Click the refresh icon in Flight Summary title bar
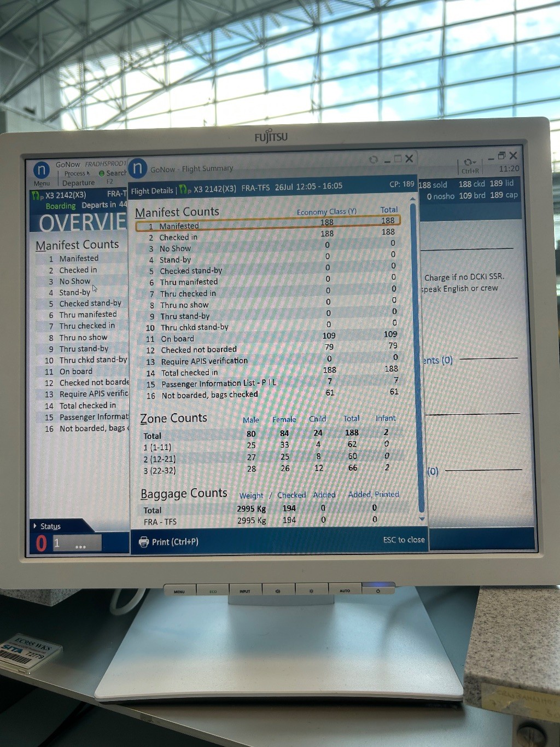The height and width of the screenshot is (747, 560). tap(374, 159)
